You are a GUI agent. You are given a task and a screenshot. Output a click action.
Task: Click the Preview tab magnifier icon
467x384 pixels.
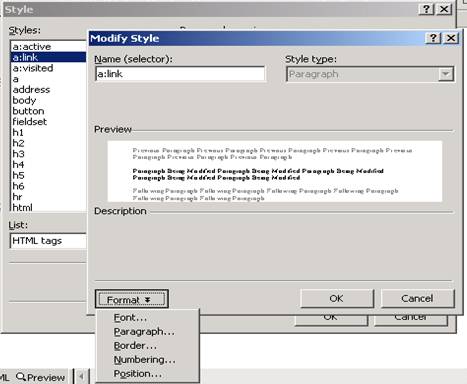click(21, 377)
